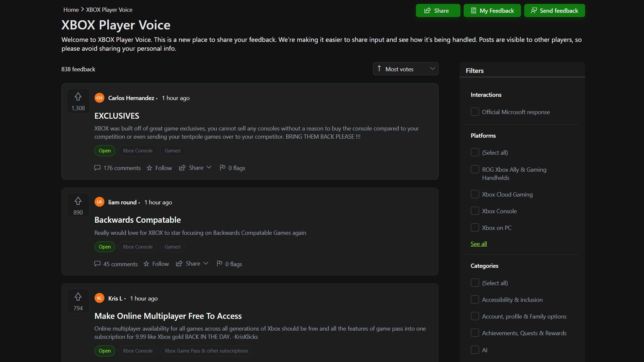Open the Backwards Compatable post title
Image resolution: width=644 pixels, height=362 pixels.
[137, 220]
